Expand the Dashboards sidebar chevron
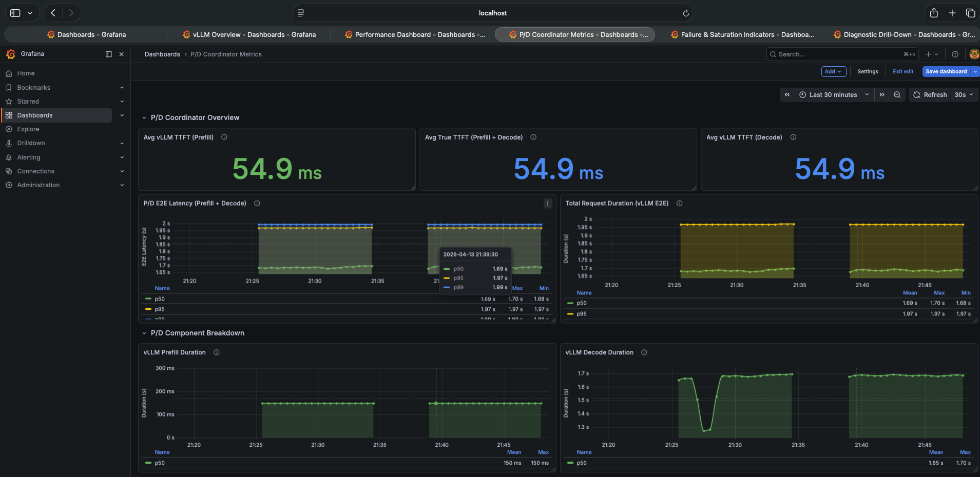This screenshot has height=477, width=980. [122, 115]
